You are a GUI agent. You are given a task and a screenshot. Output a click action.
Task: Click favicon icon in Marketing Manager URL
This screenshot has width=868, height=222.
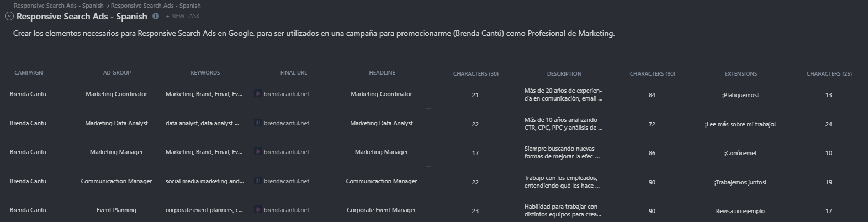(x=258, y=152)
